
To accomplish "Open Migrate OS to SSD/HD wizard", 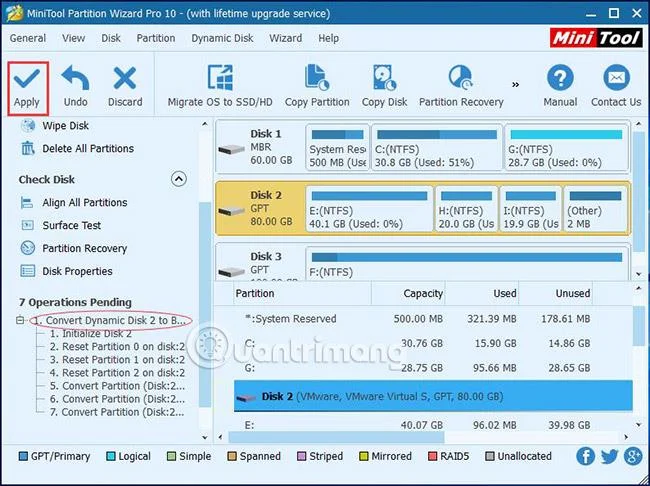I will coord(220,86).
